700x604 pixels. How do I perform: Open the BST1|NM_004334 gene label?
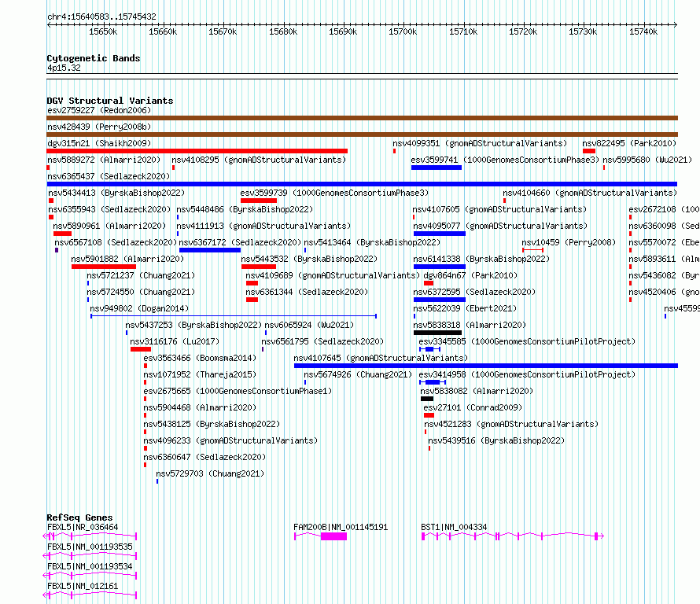click(x=454, y=527)
